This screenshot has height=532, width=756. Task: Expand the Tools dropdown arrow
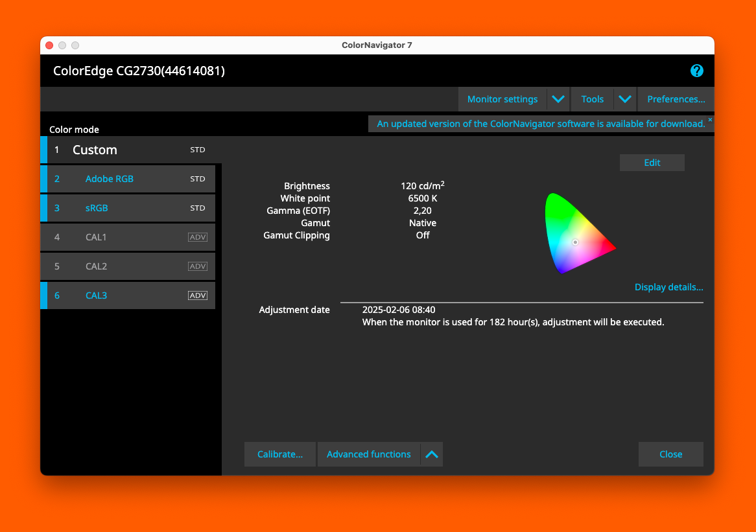[625, 99]
